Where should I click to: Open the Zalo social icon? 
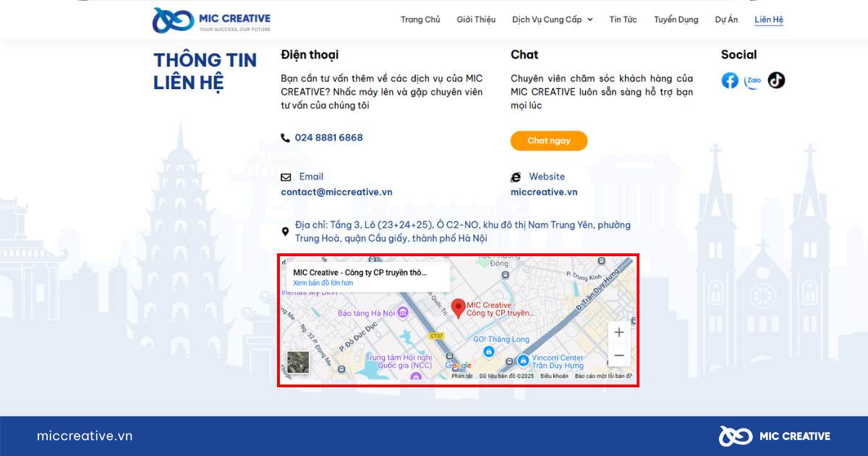coord(753,80)
